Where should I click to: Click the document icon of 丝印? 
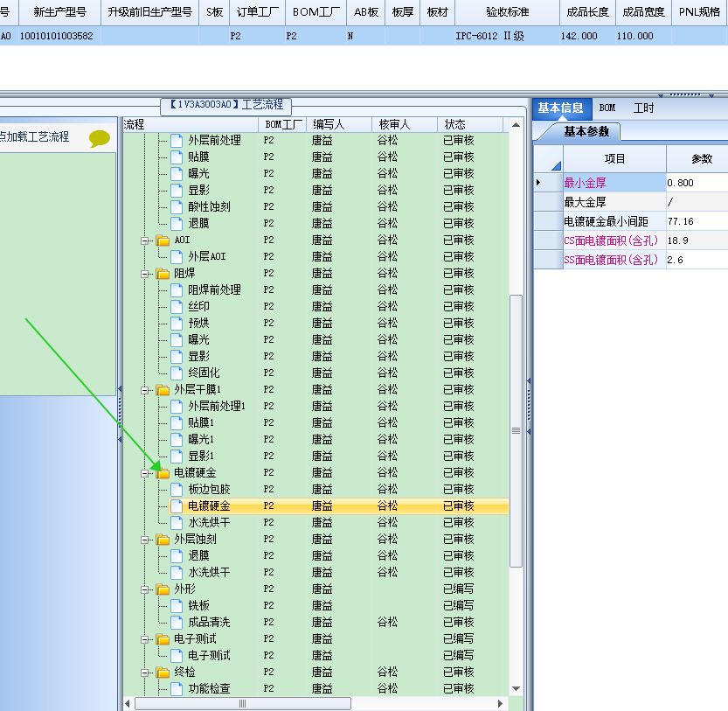(177, 307)
